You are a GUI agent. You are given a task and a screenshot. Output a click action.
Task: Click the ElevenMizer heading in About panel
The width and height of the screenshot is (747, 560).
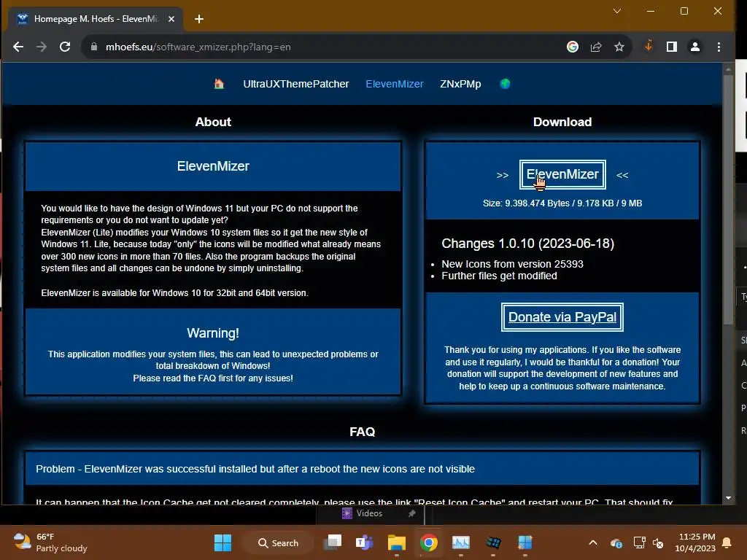(x=213, y=166)
